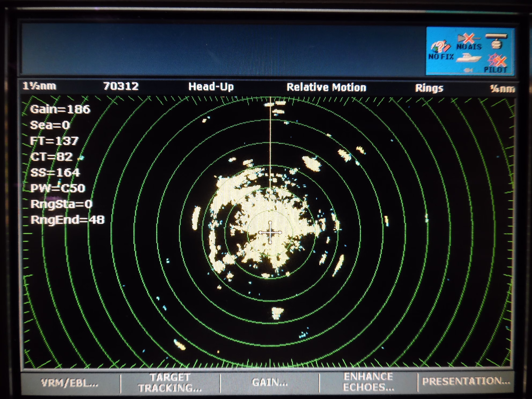Click the small fish icon below the boat
The height and width of the screenshot is (399, 532).
(x=468, y=70)
